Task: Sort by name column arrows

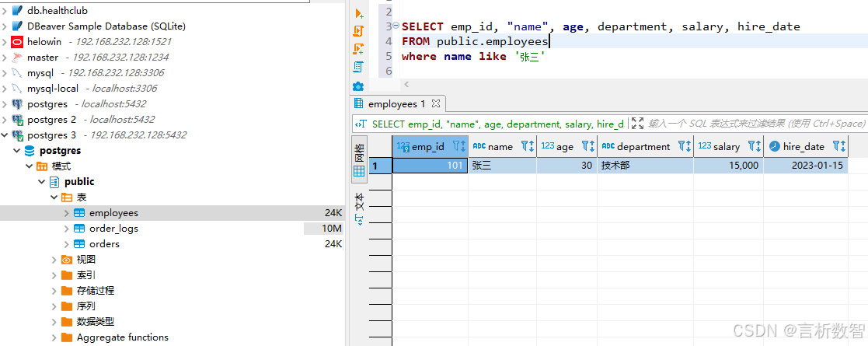Action: (x=532, y=146)
